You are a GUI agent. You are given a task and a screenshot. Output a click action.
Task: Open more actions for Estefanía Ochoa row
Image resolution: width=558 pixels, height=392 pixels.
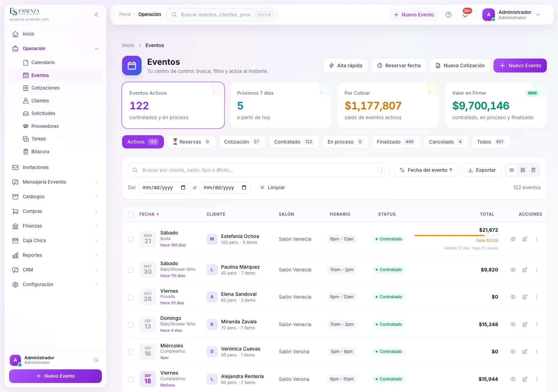point(537,239)
